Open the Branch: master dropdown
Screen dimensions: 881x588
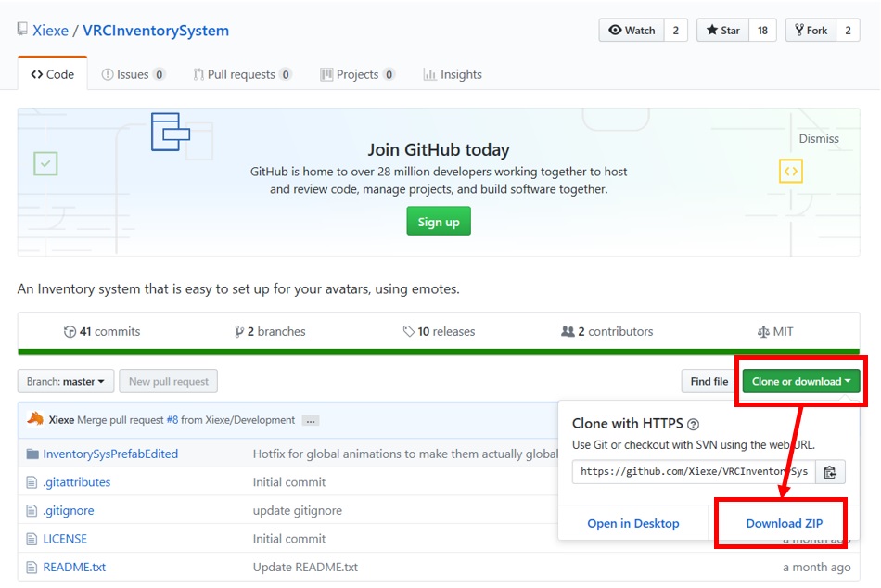point(66,381)
